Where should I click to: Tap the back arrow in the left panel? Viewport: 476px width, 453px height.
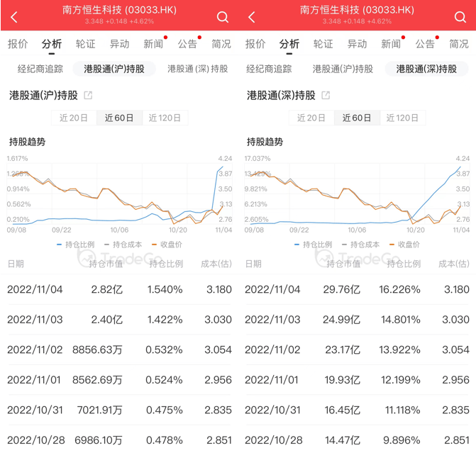pos(14,17)
